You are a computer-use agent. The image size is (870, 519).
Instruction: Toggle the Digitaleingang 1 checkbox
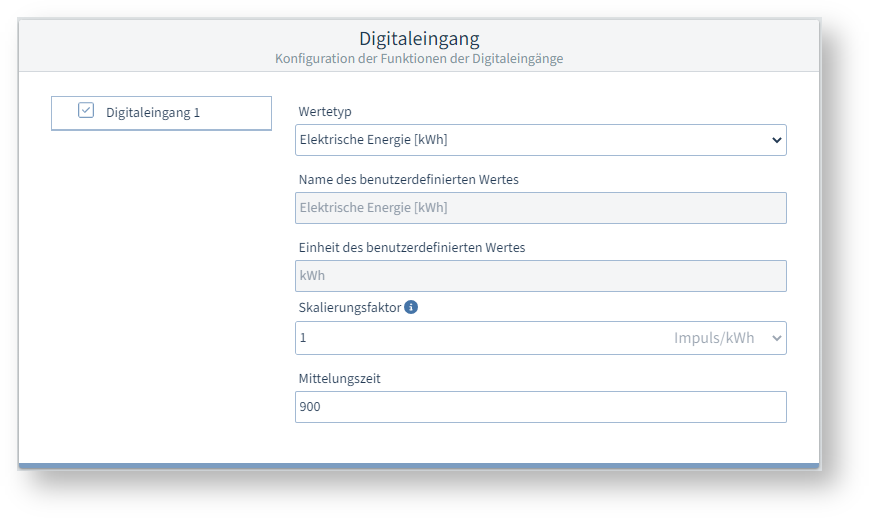tap(86, 111)
